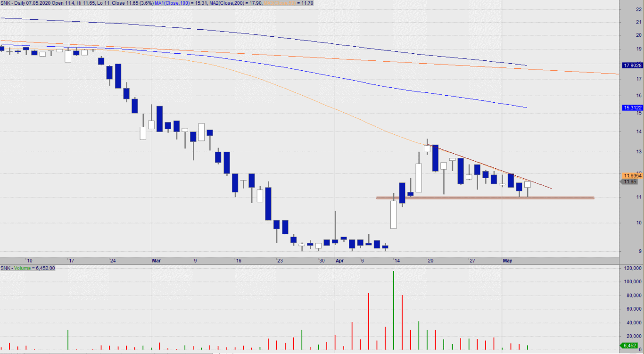Click the Apr label on date axis

click(339, 261)
